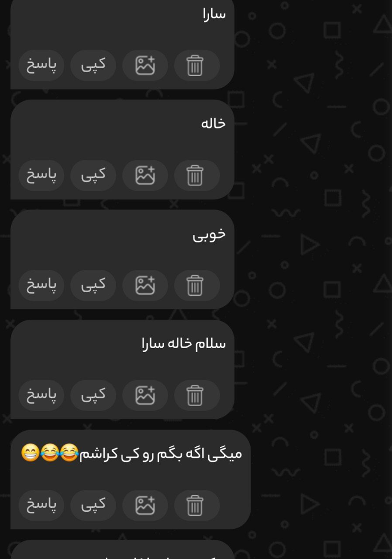Copy (کپی) the 'خاله' message
Image resolution: width=392 pixels, height=559 pixels.
94,176
